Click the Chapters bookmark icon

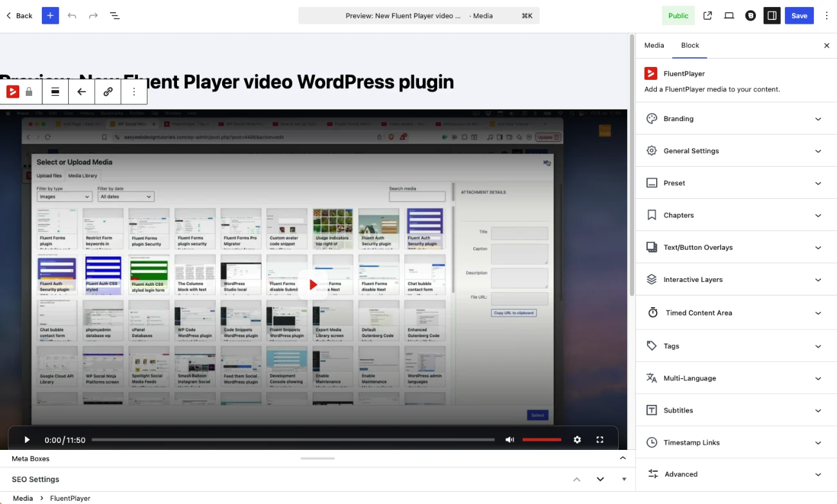tap(652, 215)
